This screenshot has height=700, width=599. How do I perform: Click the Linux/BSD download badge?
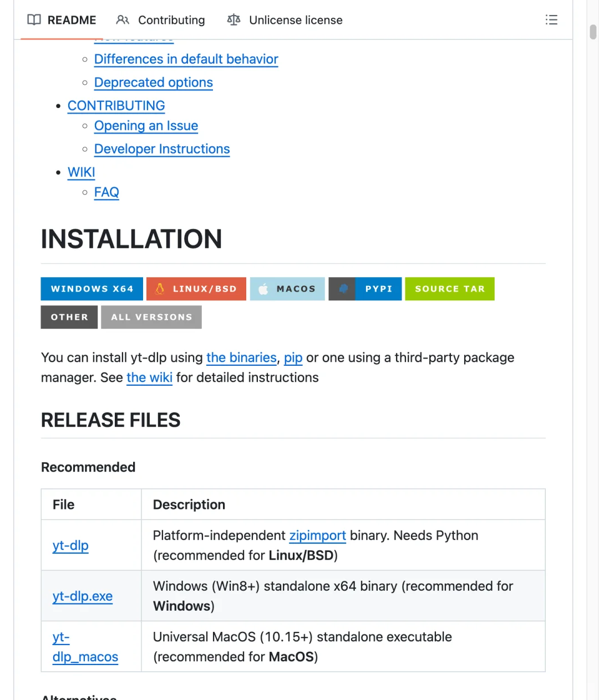pos(196,289)
